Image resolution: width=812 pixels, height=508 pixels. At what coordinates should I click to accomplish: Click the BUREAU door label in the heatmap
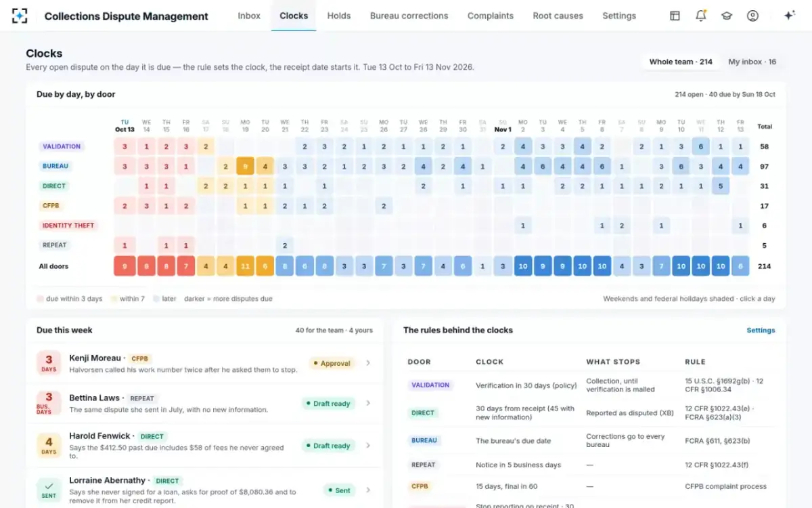point(55,166)
